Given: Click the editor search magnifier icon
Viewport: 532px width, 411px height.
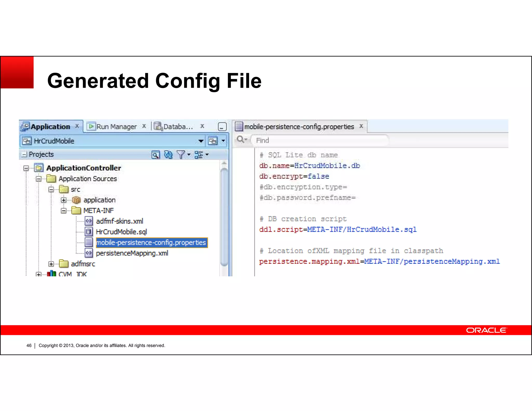Looking at the screenshot, I should click(x=241, y=140).
